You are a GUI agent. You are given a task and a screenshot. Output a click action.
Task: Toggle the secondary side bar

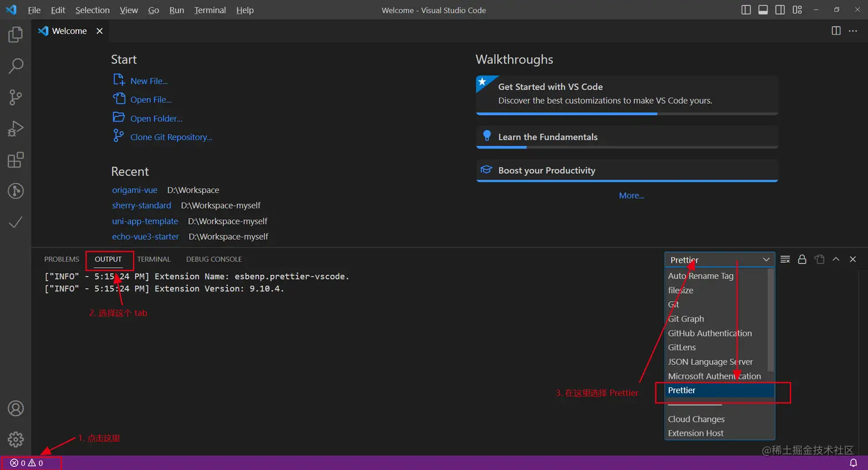point(780,10)
